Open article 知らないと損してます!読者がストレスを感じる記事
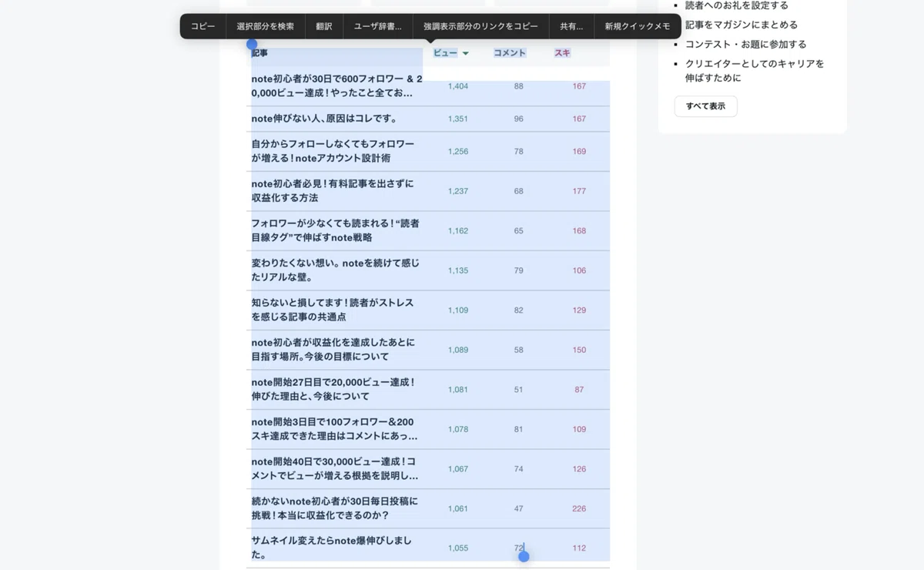The width and height of the screenshot is (924, 570). point(333,310)
